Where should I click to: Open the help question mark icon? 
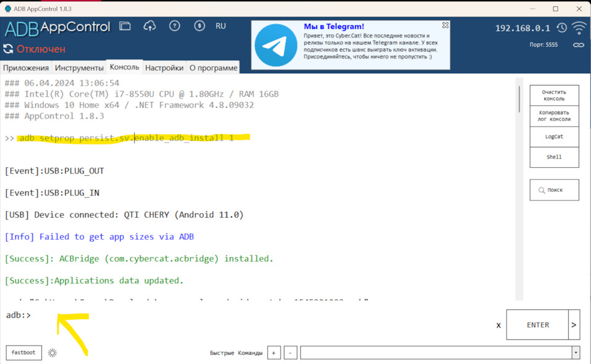(x=174, y=26)
